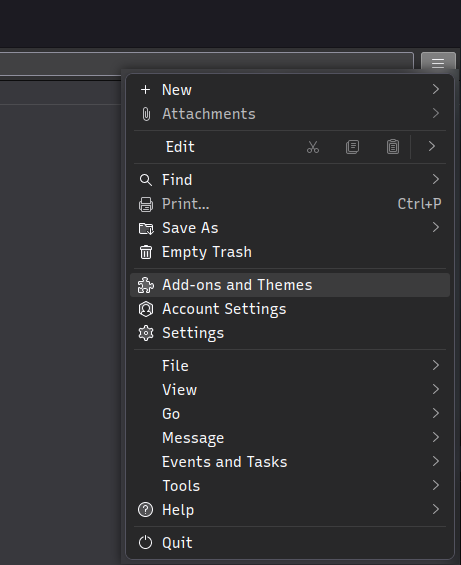Expand the Help submenu chevron
The width and height of the screenshot is (461, 565).
click(436, 510)
